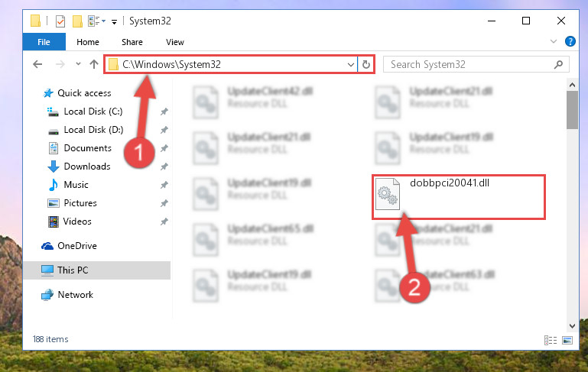Viewport: 588px width, 372px height.
Task: Switch to Large icons view layout
Action: pyautogui.click(x=567, y=340)
